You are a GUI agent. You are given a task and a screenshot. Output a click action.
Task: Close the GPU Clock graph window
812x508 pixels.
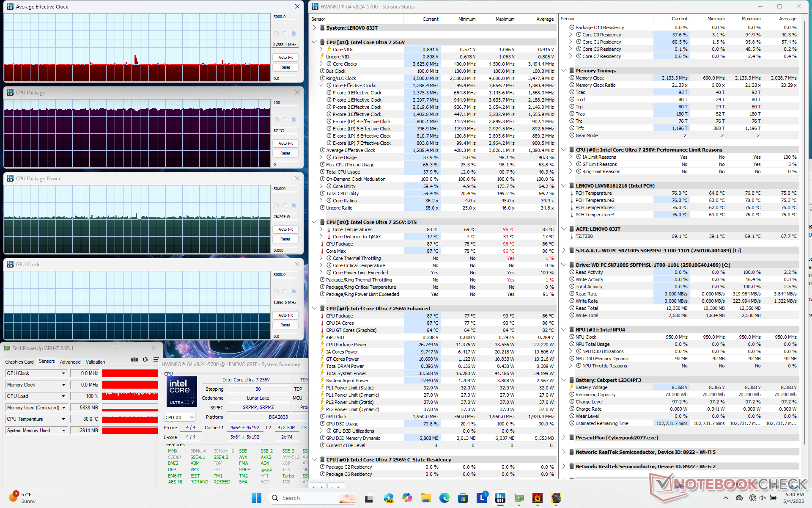297,264
